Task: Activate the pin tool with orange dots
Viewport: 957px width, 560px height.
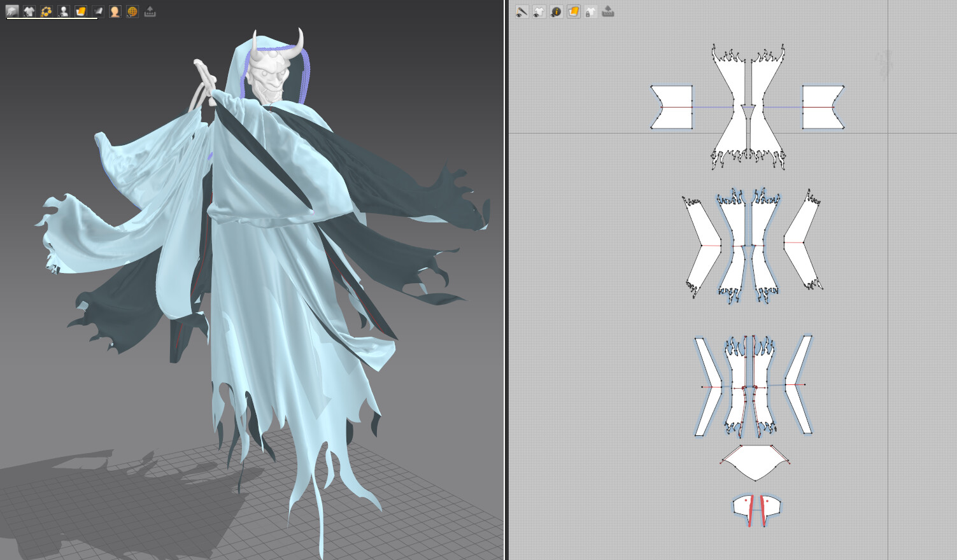Action: click(x=46, y=10)
